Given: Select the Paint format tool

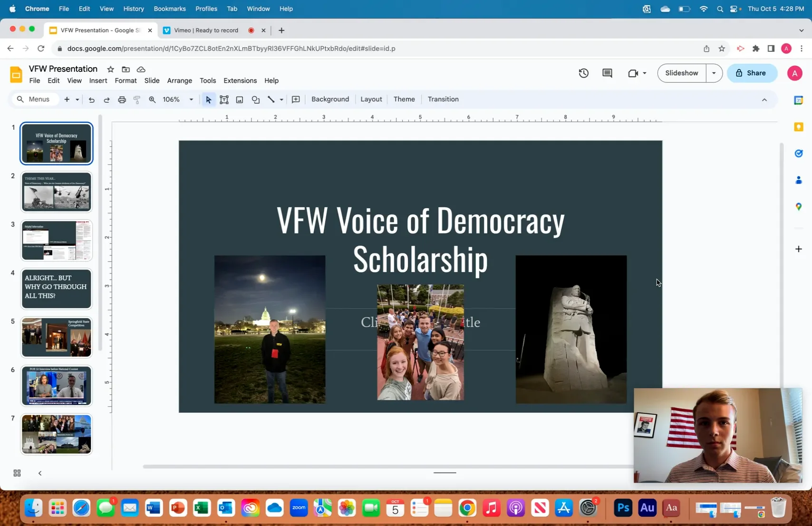Looking at the screenshot, I should [x=137, y=99].
